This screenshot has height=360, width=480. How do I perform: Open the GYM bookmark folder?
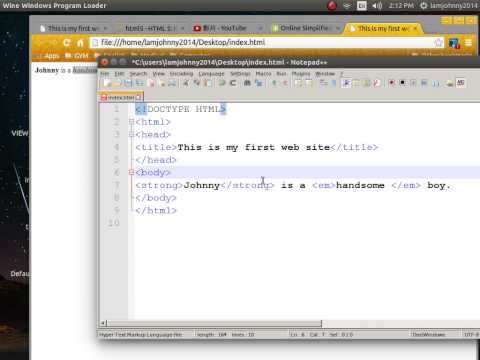(77, 56)
